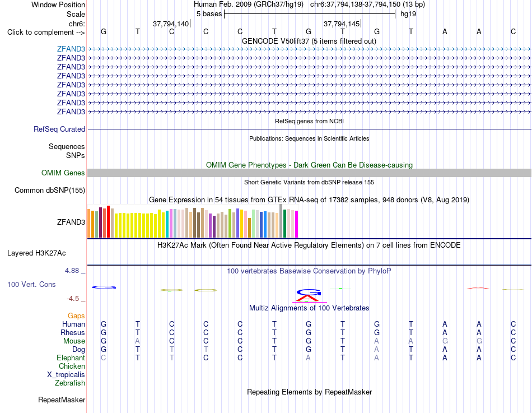Click the OMIM Gene Phenotypes title text

pos(309,165)
